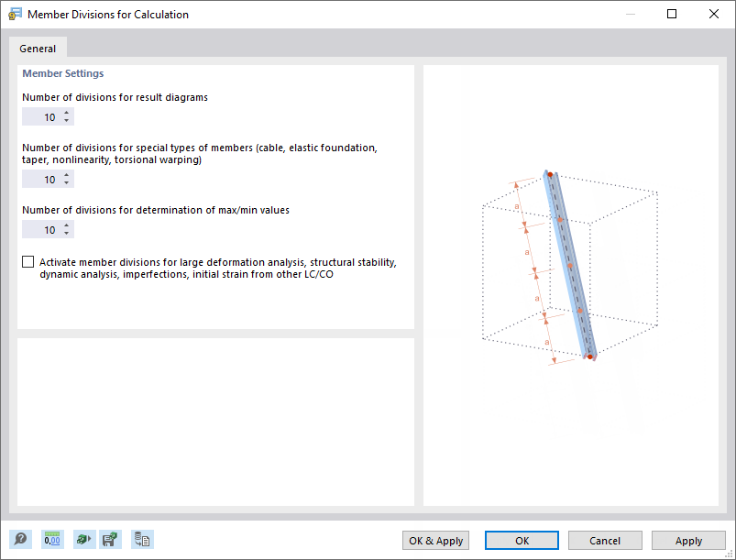
Task: Apply the member division settings
Action: (x=688, y=540)
